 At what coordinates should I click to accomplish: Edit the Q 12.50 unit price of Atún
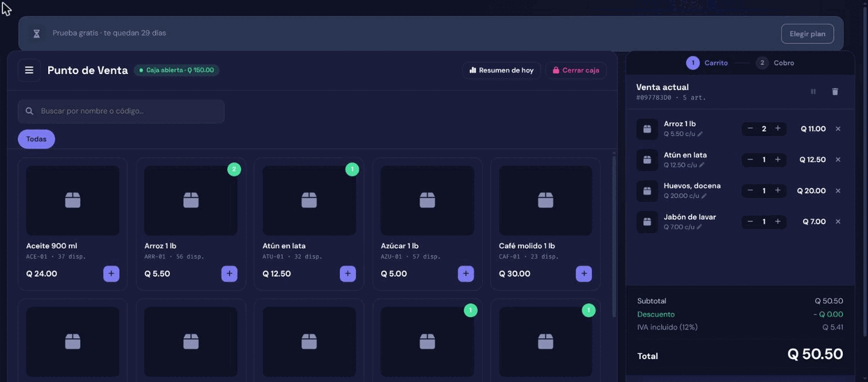tap(702, 165)
